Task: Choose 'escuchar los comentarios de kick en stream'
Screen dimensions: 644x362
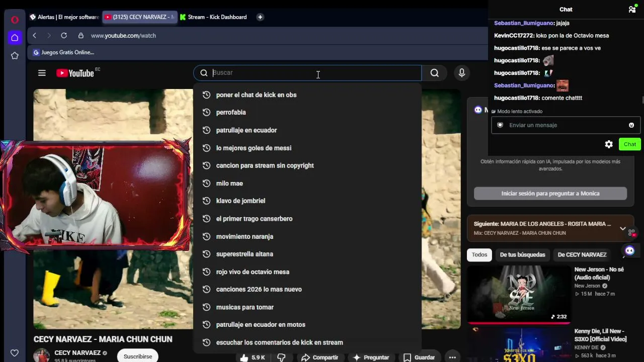Action: 307,342
